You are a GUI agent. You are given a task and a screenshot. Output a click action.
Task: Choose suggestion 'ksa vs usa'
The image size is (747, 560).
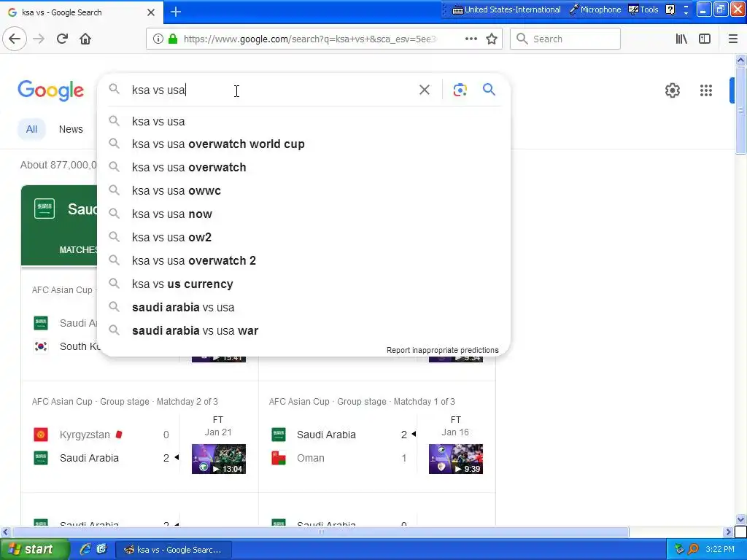(304, 122)
